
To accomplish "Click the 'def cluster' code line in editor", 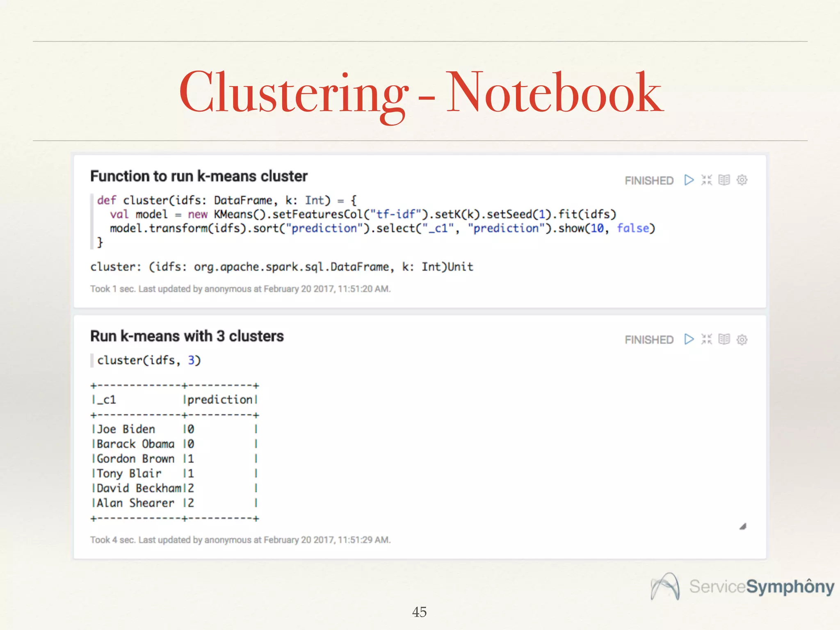I will [226, 200].
